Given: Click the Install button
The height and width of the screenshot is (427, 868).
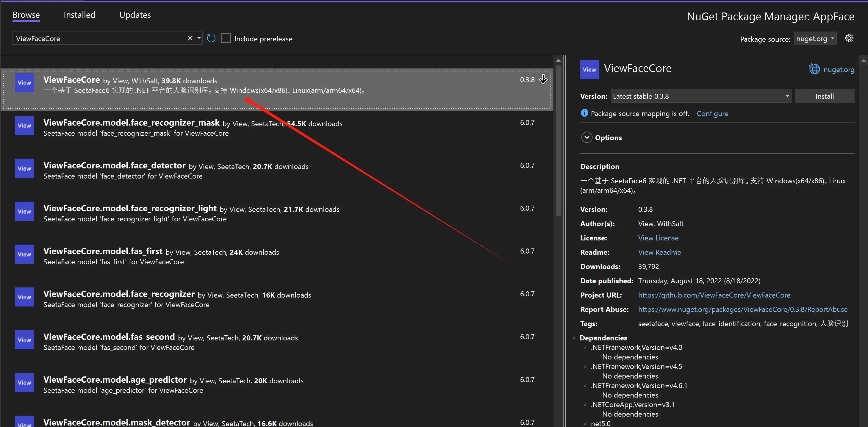Looking at the screenshot, I should (x=825, y=96).
